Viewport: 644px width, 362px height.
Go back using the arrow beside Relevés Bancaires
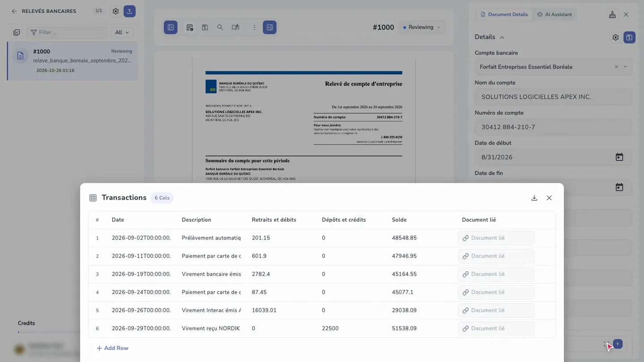(x=14, y=11)
